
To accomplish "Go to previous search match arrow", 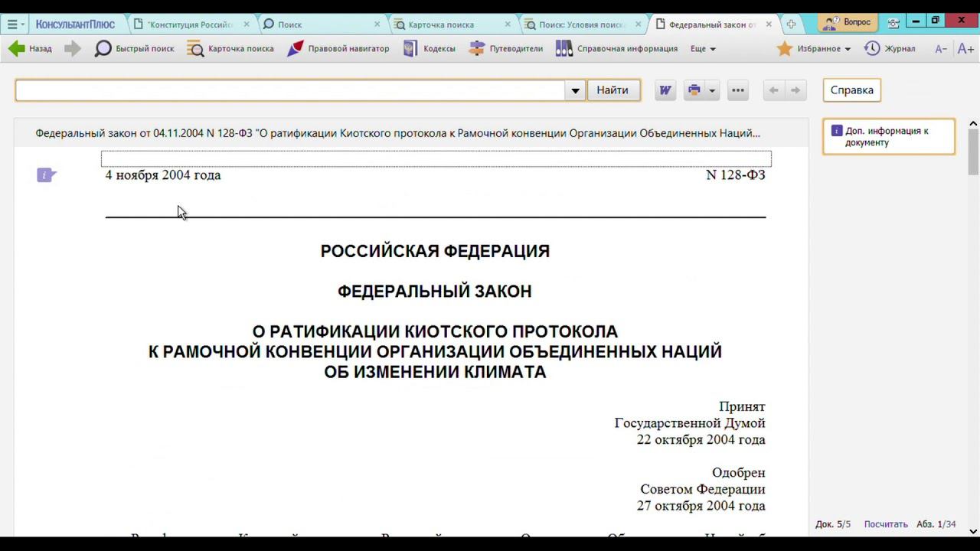I will (774, 90).
